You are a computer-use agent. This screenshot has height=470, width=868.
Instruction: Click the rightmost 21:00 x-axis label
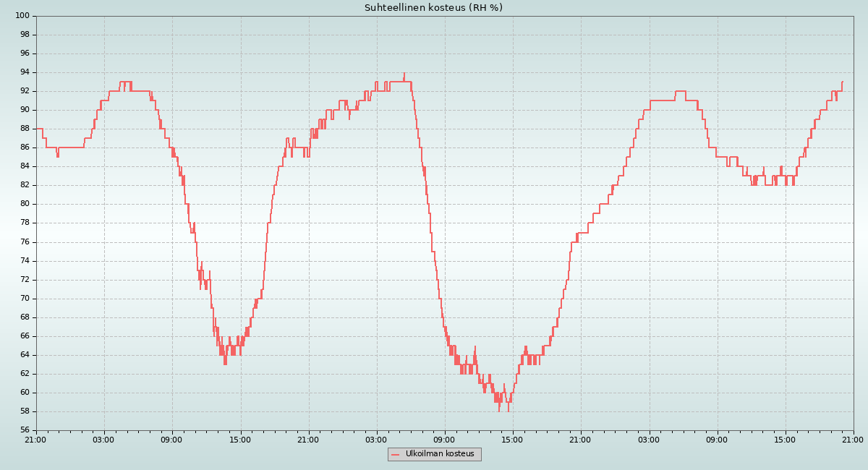coord(853,439)
